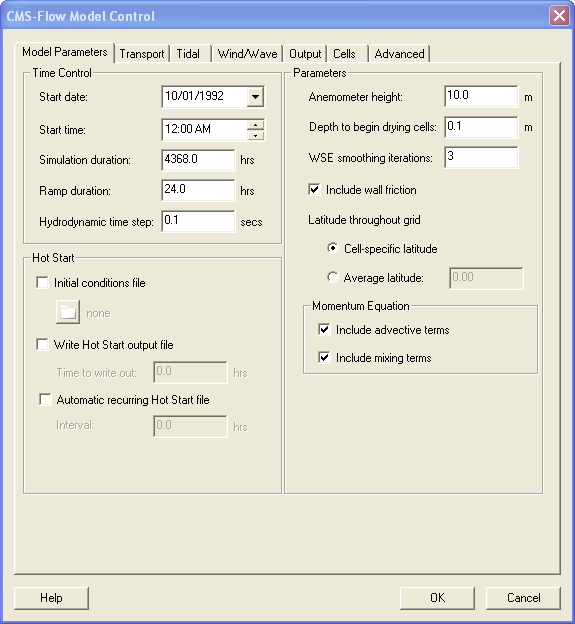Click the Simulation duration input field

[x=198, y=160]
